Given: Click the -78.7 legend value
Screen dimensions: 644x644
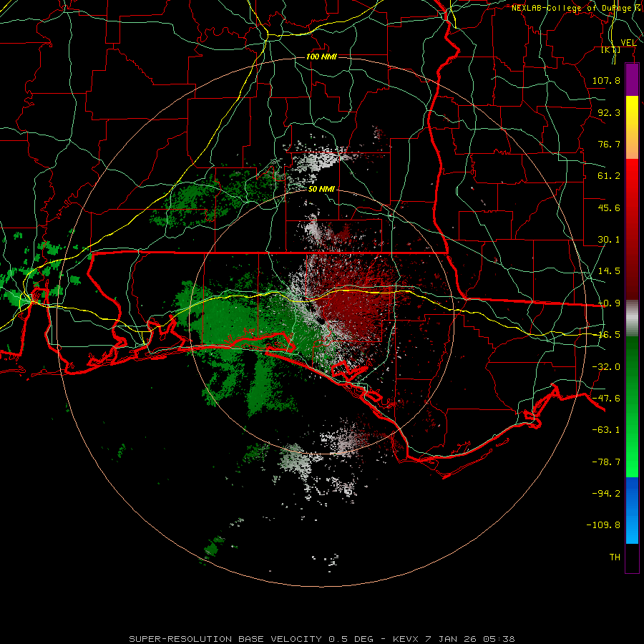Looking at the screenshot, I should click(606, 462).
